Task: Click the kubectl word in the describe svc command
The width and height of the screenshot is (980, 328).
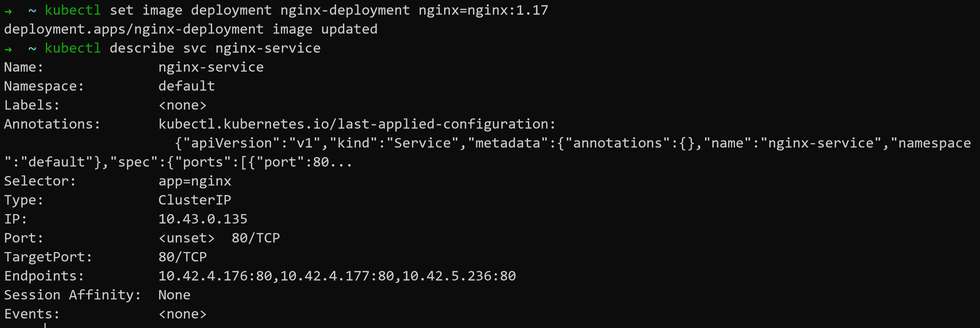Action: click(73, 48)
